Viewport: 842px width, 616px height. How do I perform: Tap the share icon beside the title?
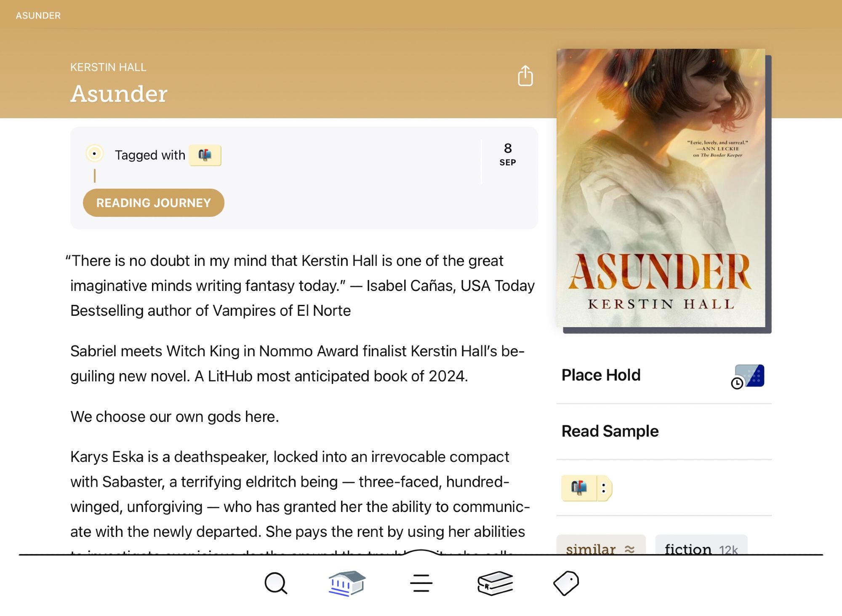coord(525,76)
